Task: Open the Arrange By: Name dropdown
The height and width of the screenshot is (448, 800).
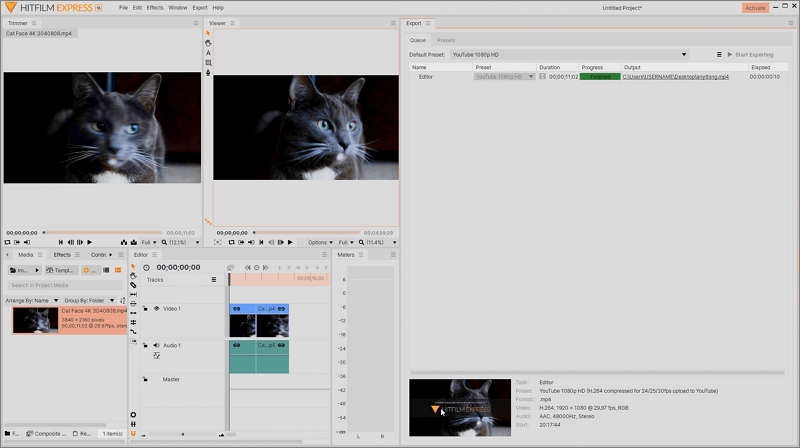Action: click(32, 301)
